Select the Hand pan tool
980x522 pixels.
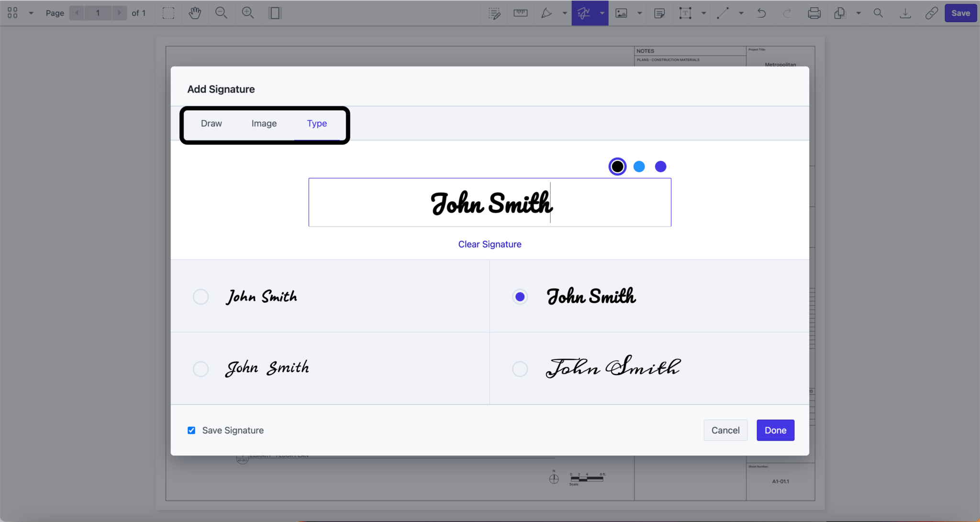pos(195,13)
